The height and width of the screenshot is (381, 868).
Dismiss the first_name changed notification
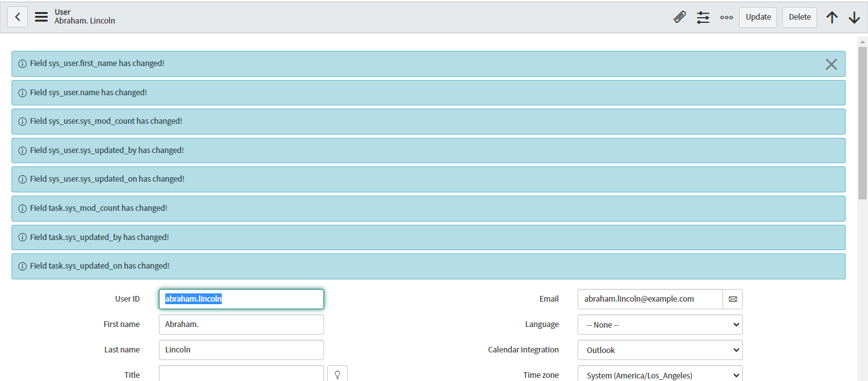click(x=831, y=63)
